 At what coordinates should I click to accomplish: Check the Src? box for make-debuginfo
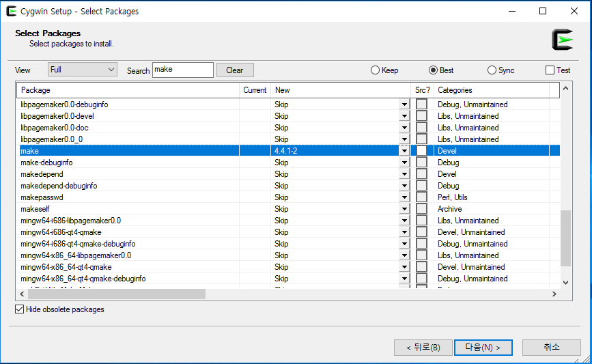tap(421, 163)
